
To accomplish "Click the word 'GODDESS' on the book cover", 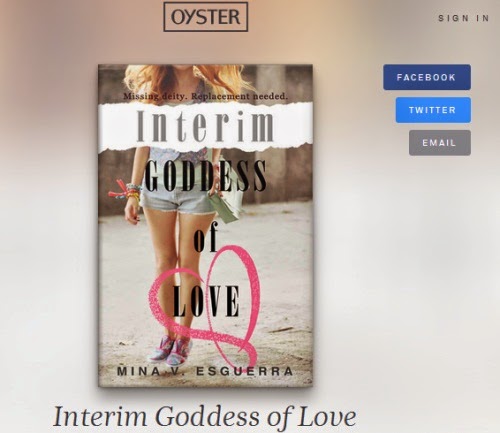I will 206,176.
